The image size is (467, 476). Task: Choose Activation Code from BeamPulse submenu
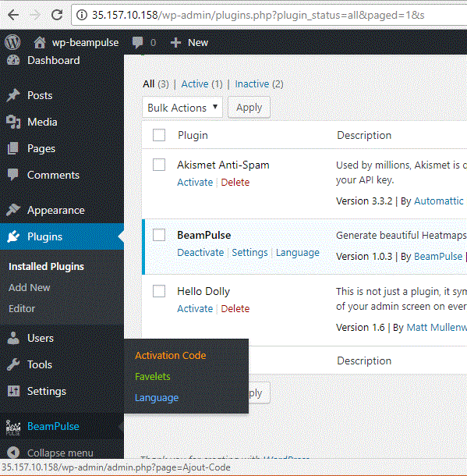(x=171, y=356)
